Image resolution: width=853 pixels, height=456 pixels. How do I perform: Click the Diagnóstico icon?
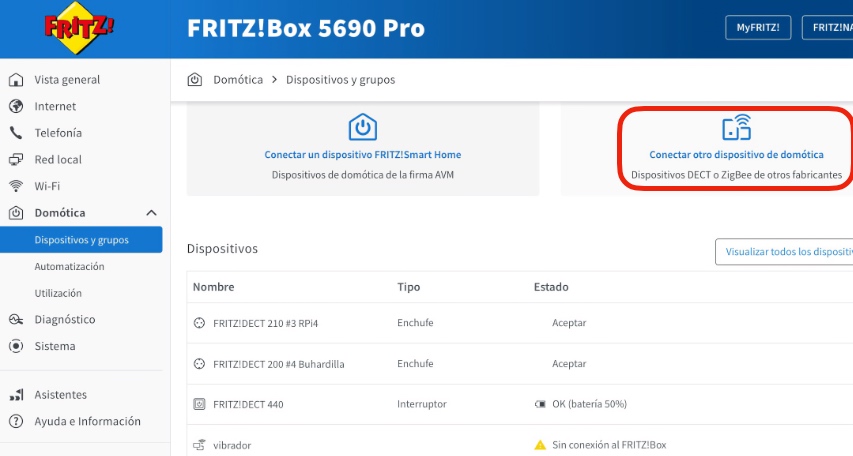[16, 319]
